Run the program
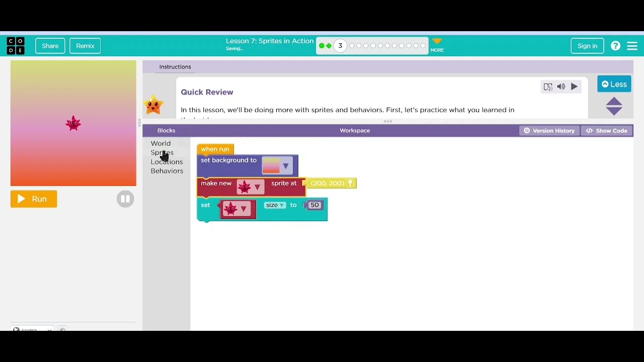Viewport: 644px width, 362px height. 34,199
